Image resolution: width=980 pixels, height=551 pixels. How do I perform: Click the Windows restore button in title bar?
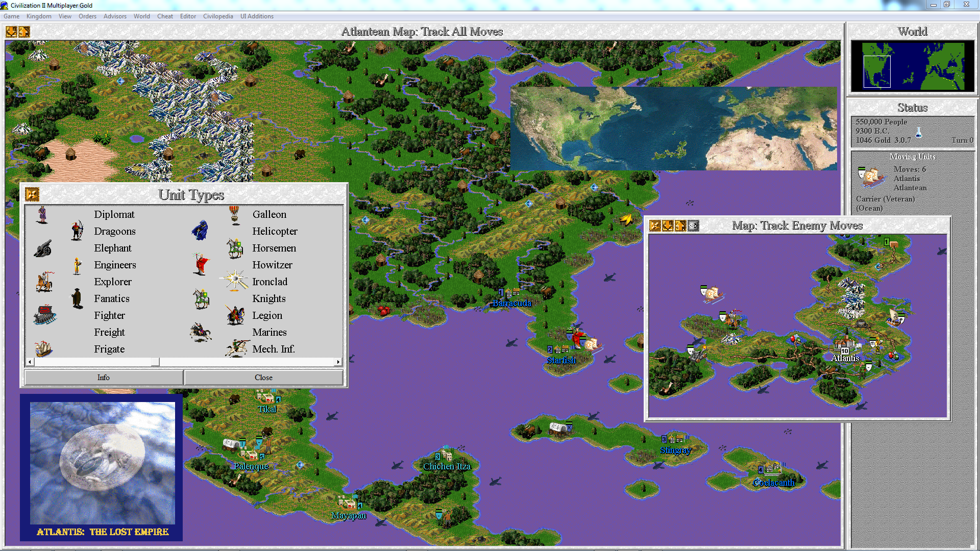tap(946, 5)
